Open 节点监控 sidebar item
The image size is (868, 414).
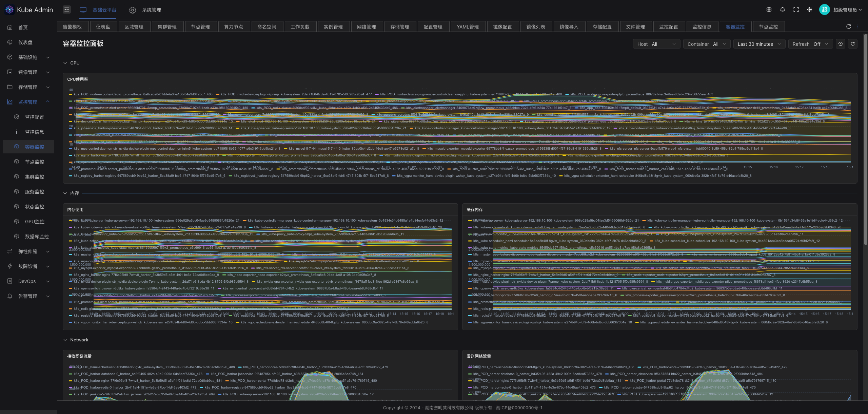(x=28, y=162)
